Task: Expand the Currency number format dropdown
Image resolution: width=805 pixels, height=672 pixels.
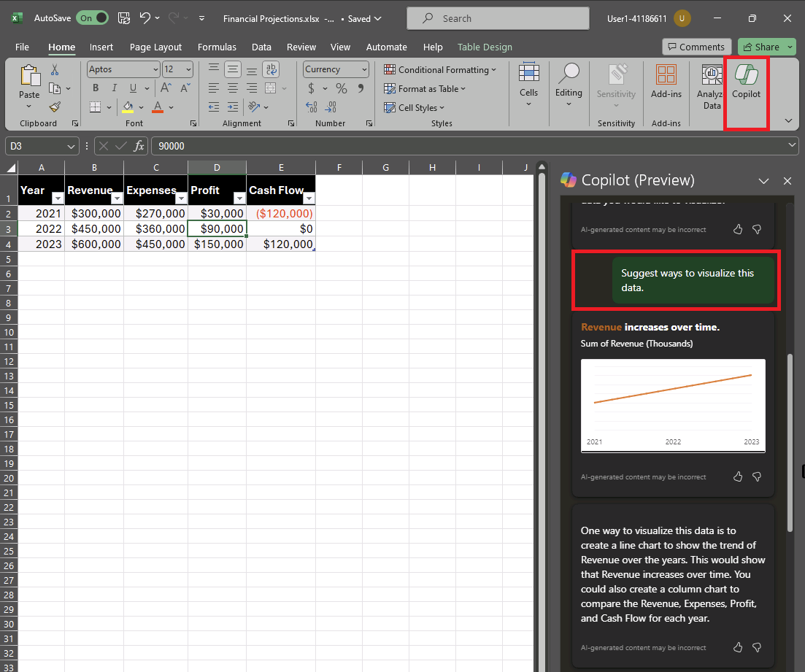Action: pyautogui.click(x=363, y=69)
